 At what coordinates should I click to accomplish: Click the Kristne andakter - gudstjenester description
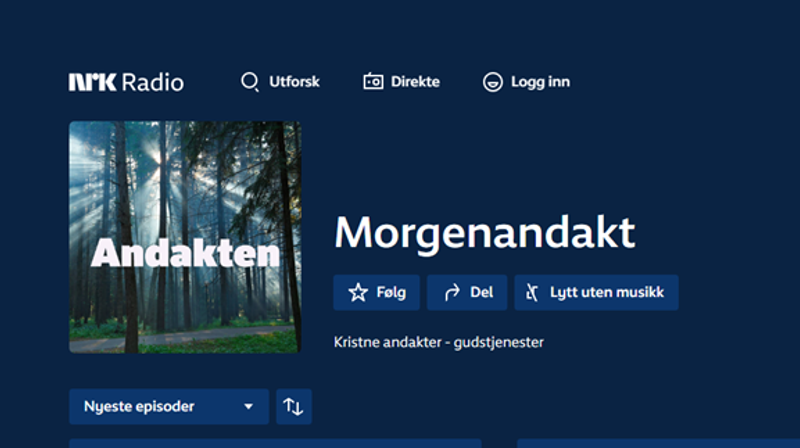pos(438,343)
